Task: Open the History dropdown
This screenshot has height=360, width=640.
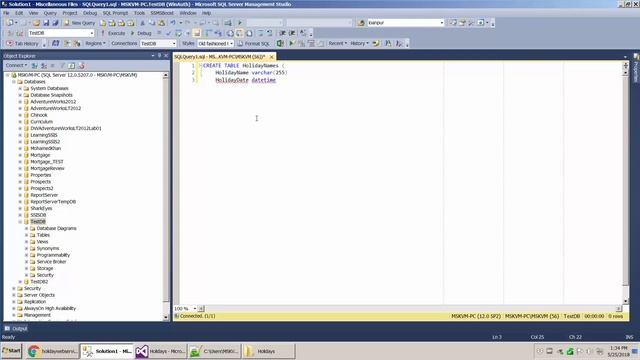Action: (359, 43)
